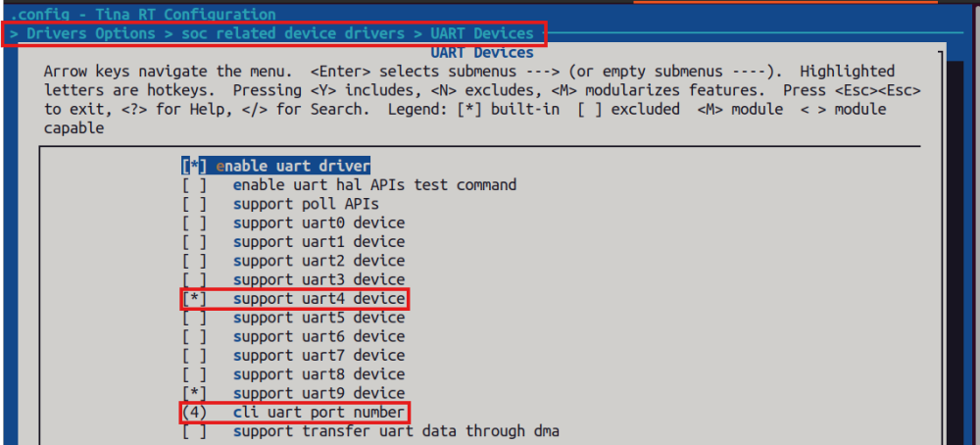Toggle support poll APIs option
The image size is (980, 445).
(x=194, y=204)
